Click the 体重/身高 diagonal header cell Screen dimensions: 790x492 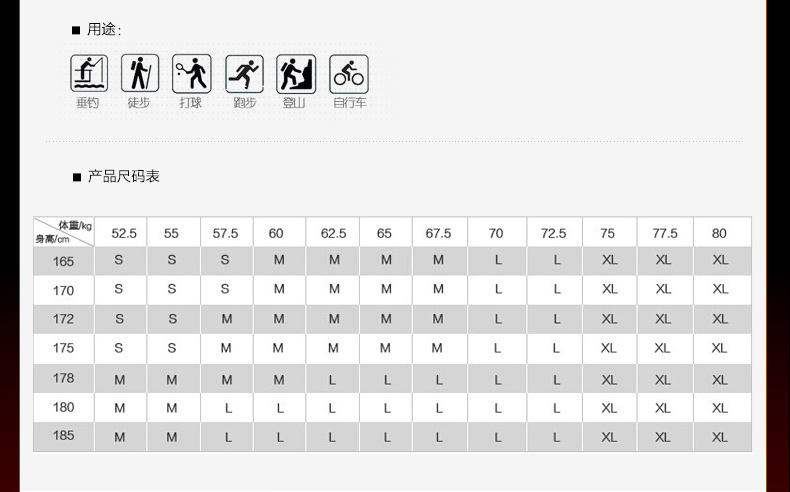pos(63,232)
